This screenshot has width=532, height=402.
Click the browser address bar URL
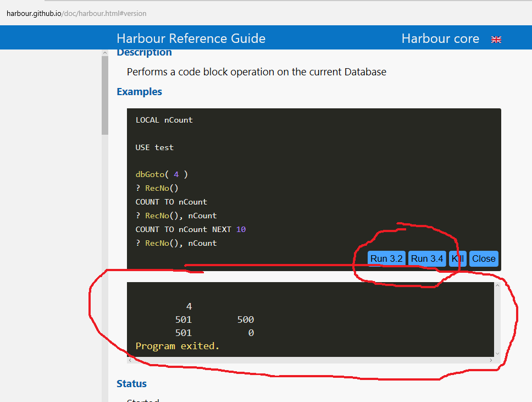(76, 13)
